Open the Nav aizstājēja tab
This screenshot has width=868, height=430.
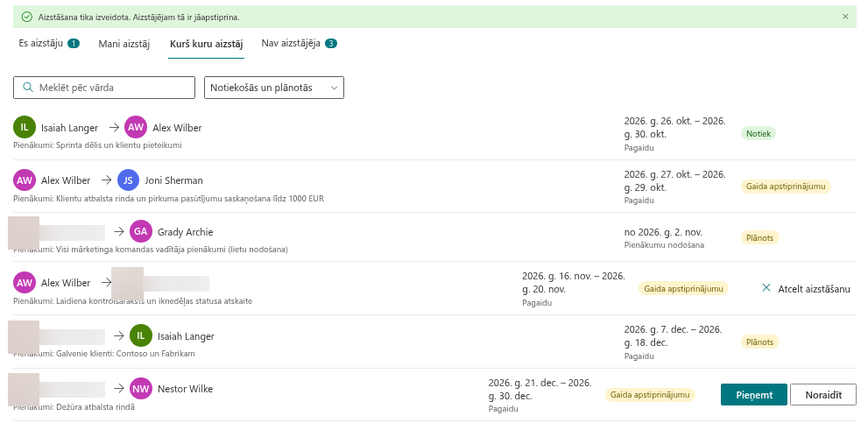tap(299, 44)
